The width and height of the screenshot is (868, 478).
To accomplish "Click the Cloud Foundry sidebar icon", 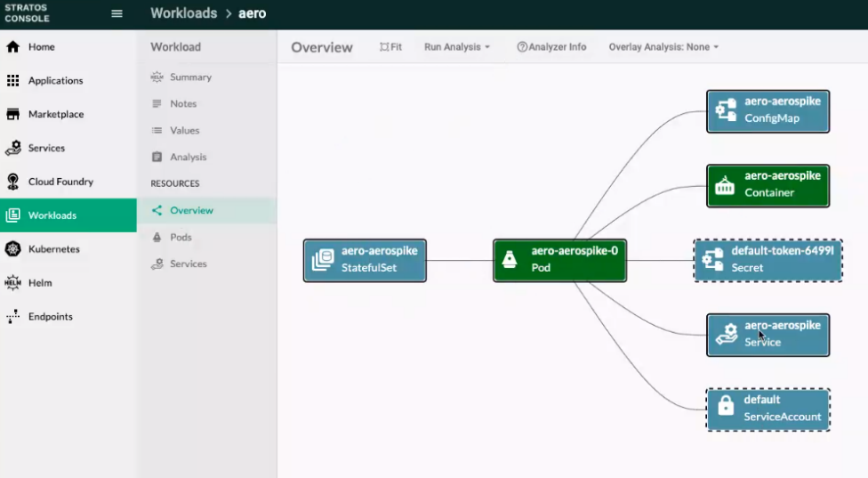I will (12, 182).
